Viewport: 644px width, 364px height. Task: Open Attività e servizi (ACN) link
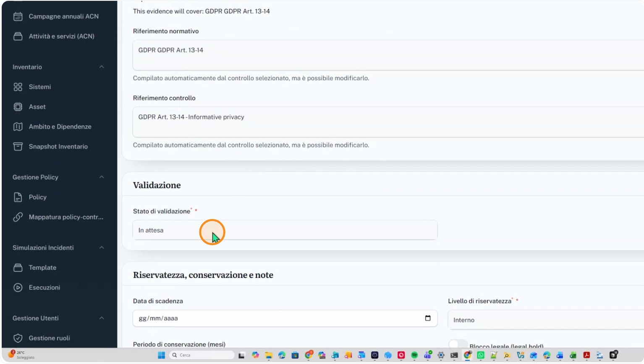point(62,36)
